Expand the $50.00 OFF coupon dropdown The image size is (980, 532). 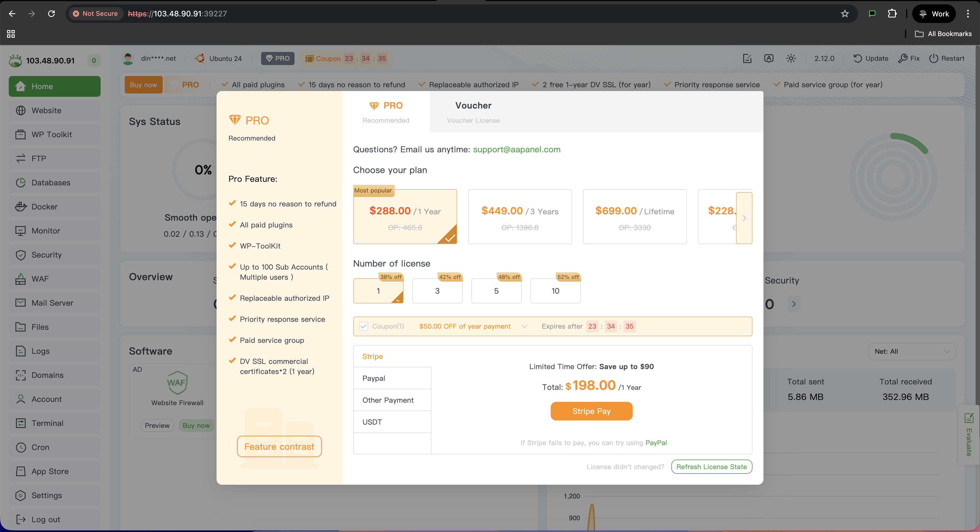coord(524,326)
